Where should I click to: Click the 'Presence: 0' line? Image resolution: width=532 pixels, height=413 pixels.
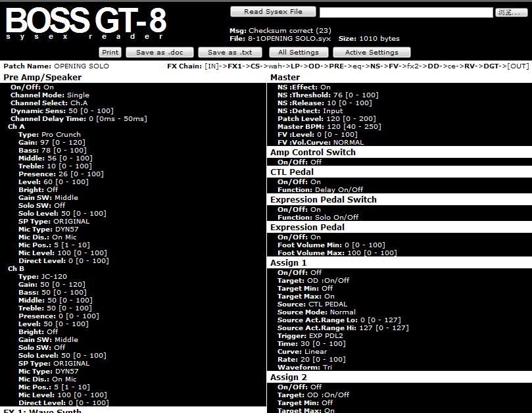[x=59, y=316]
